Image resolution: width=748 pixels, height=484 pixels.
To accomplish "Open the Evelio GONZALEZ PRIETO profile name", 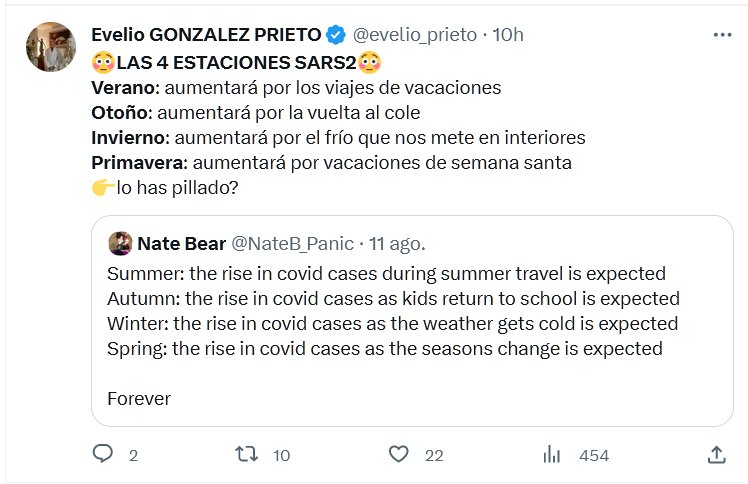I will point(206,35).
